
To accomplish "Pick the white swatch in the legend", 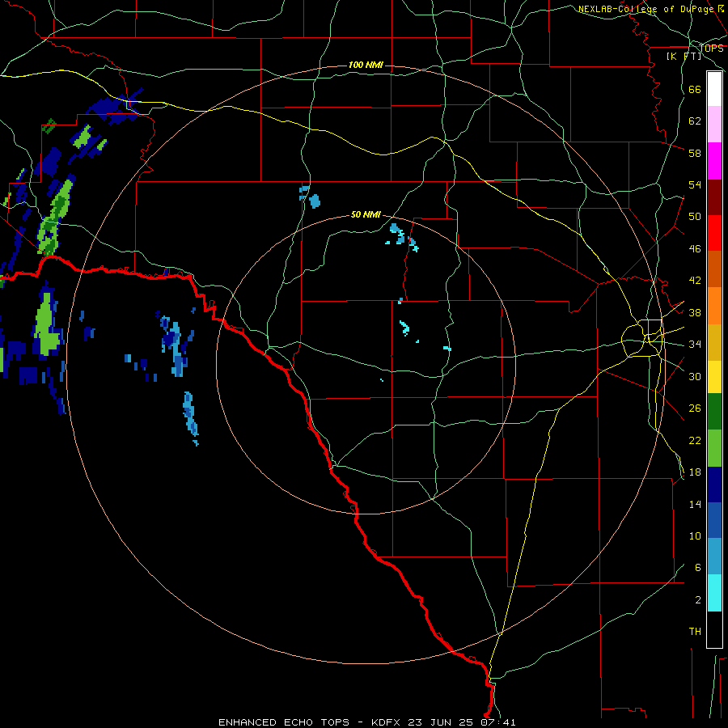I will pyautogui.click(x=714, y=89).
